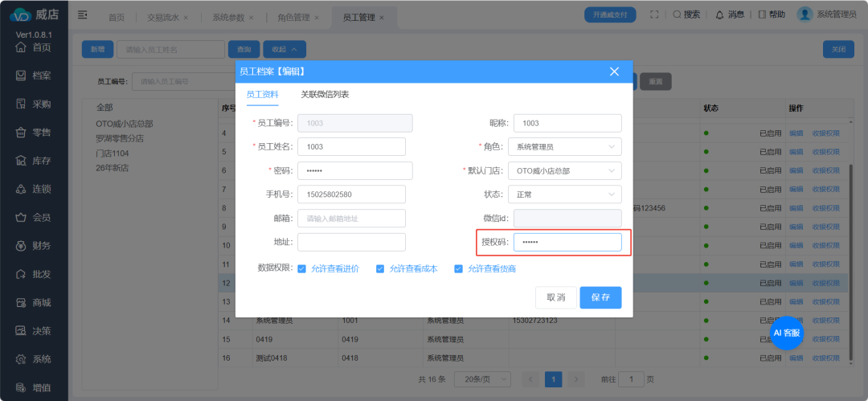The image size is (868, 401).
Task: Close the 员工档案 edit dialog
Action: [615, 72]
